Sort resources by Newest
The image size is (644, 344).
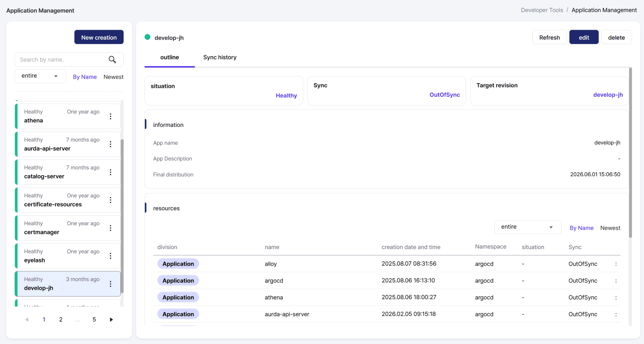(x=610, y=228)
